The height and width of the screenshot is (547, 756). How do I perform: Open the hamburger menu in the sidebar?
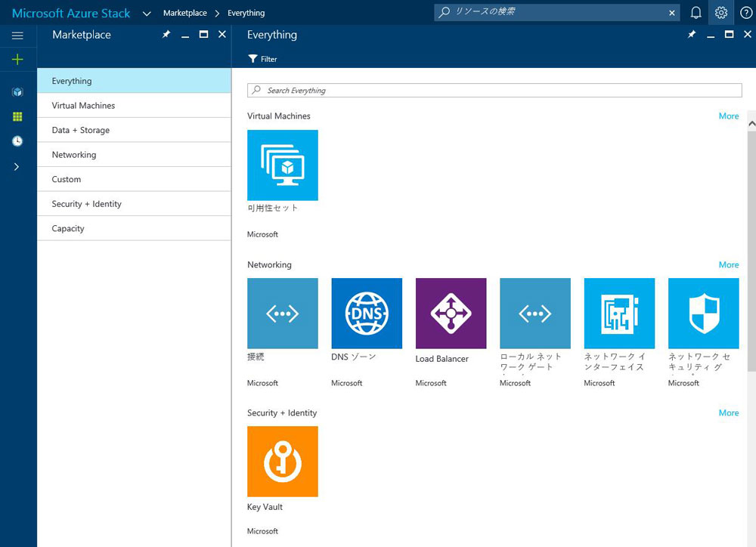click(17, 36)
